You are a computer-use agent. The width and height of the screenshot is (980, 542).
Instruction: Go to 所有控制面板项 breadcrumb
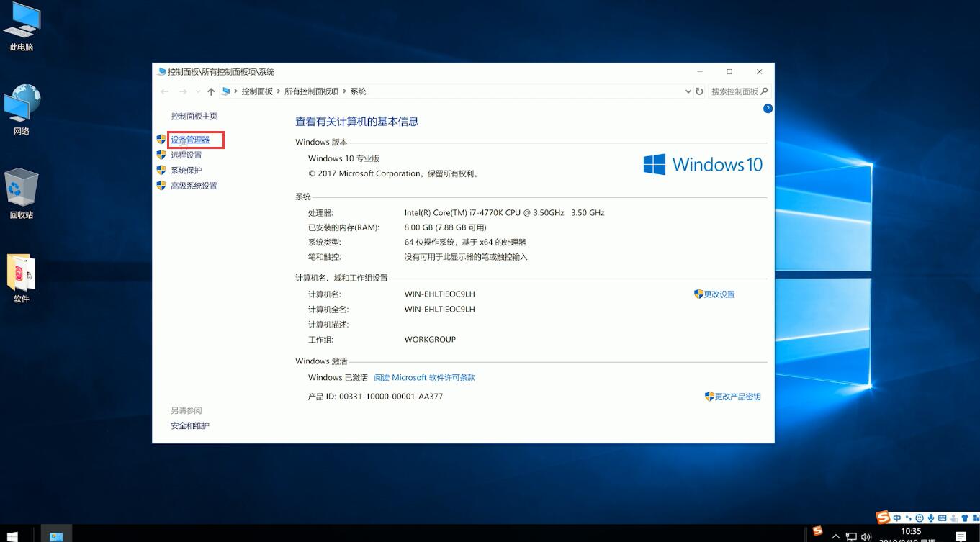click(x=311, y=91)
